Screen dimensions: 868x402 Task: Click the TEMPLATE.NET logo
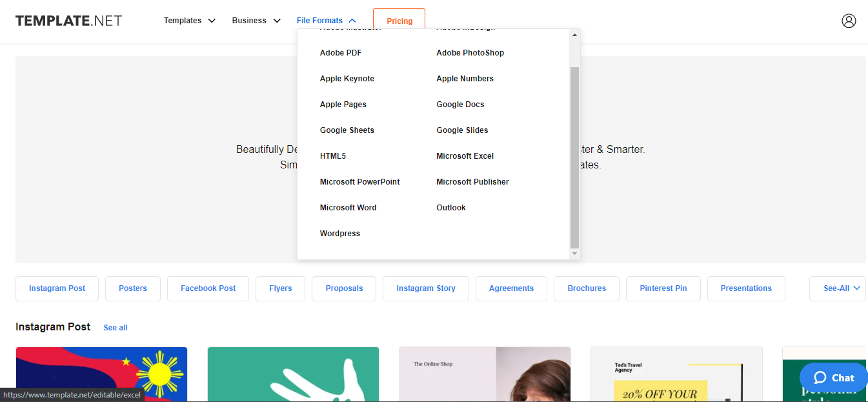pyautogui.click(x=68, y=21)
